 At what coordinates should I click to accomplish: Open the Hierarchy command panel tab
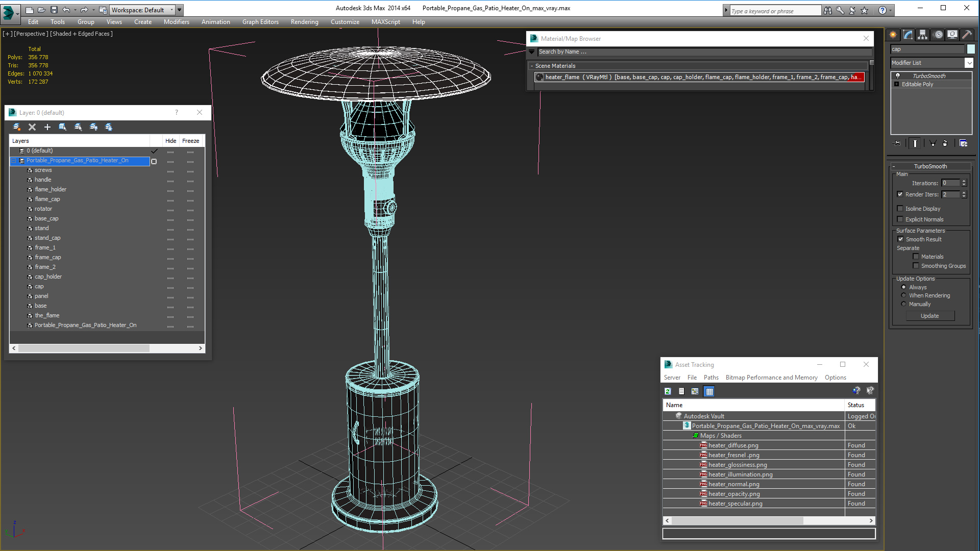(x=922, y=35)
